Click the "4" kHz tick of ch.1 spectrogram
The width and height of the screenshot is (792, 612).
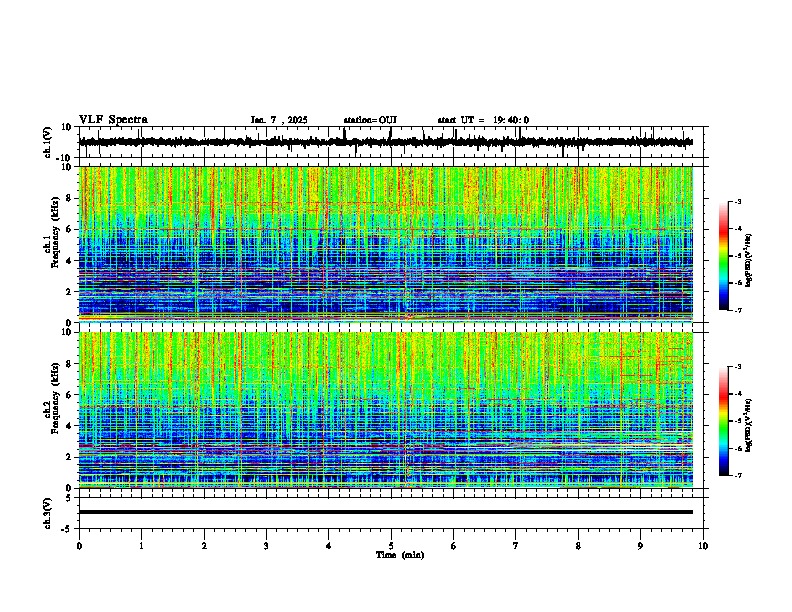pos(70,261)
